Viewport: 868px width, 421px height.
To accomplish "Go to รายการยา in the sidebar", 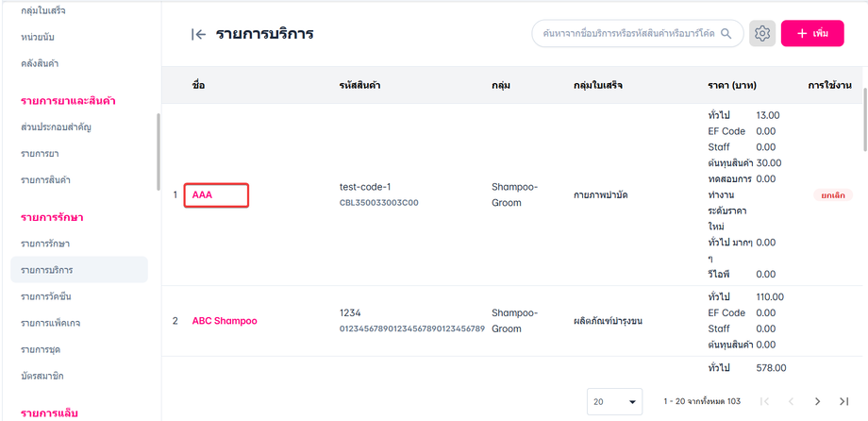I will tap(40, 153).
